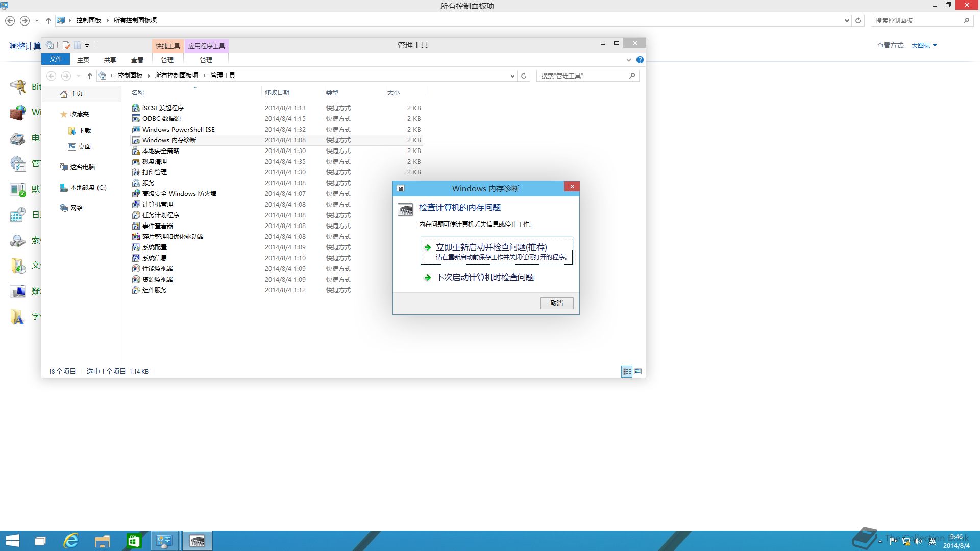This screenshot has height=551, width=980.
Task: Select 磁盘清理 icon
Action: (136, 161)
